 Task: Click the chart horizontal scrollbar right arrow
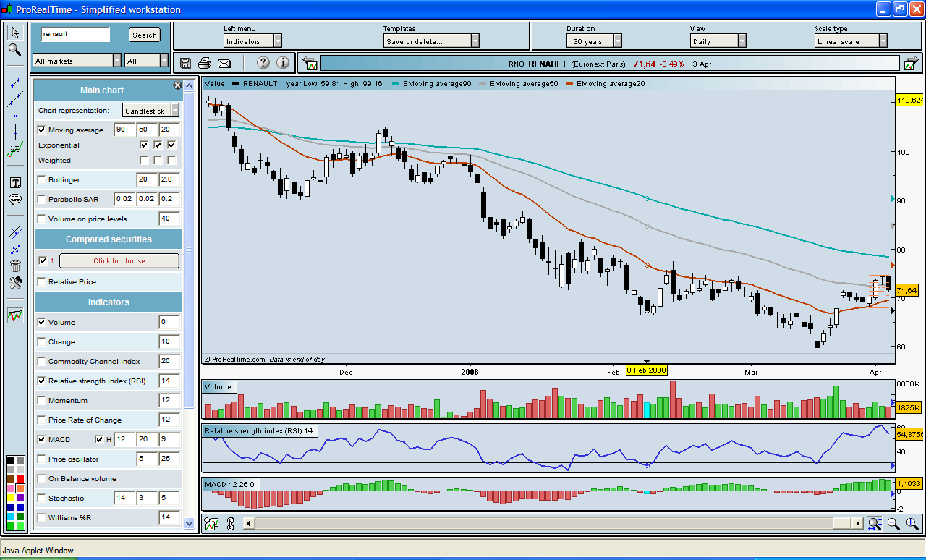(x=858, y=523)
